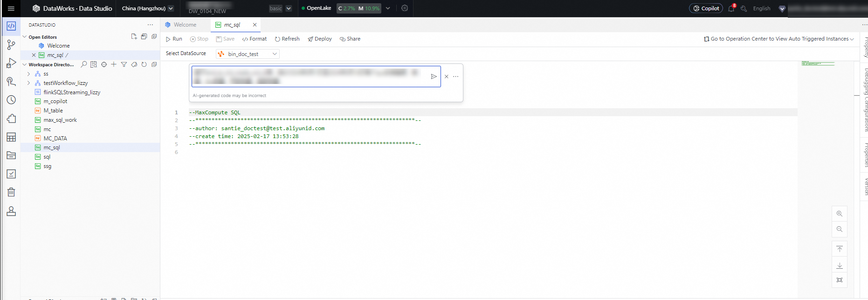The width and height of the screenshot is (868, 300).
Task: Open notifications bell with badge 8
Action: (x=731, y=8)
